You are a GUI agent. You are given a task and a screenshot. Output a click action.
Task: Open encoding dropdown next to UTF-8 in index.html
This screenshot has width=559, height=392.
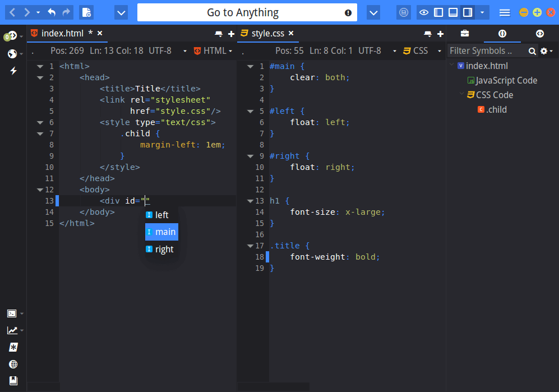click(184, 51)
